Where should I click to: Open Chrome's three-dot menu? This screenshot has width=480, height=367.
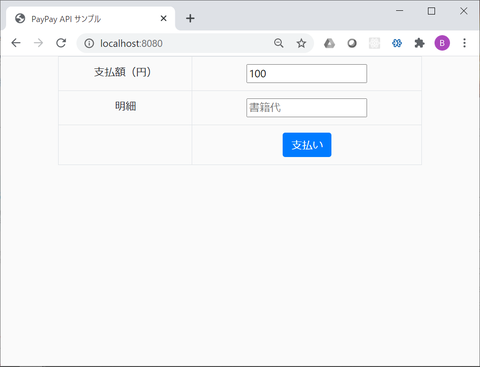pyautogui.click(x=464, y=43)
